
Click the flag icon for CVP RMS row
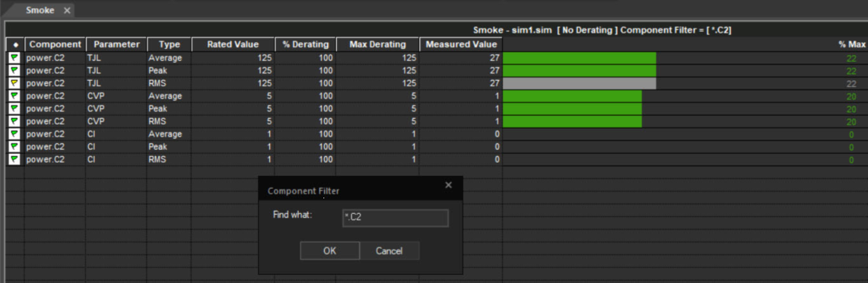pyautogui.click(x=14, y=121)
